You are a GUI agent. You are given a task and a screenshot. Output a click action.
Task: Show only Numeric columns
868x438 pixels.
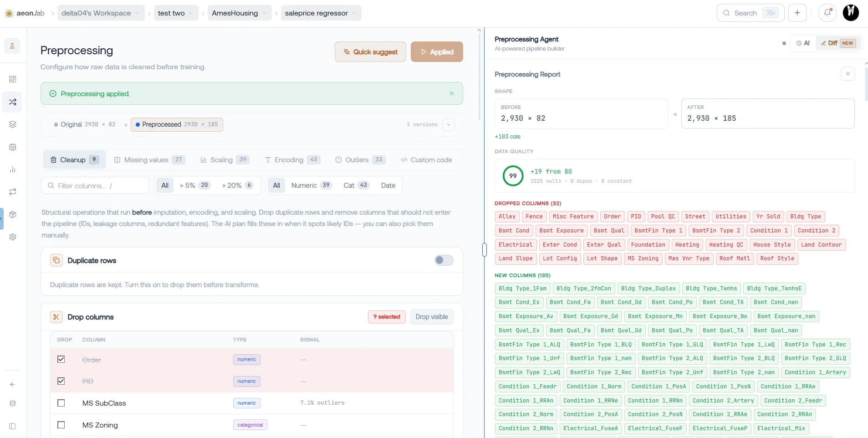(x=311, y=185)
